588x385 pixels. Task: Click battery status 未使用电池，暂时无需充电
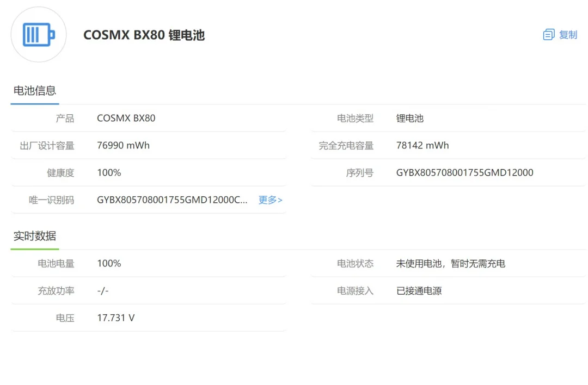[450, 264]
